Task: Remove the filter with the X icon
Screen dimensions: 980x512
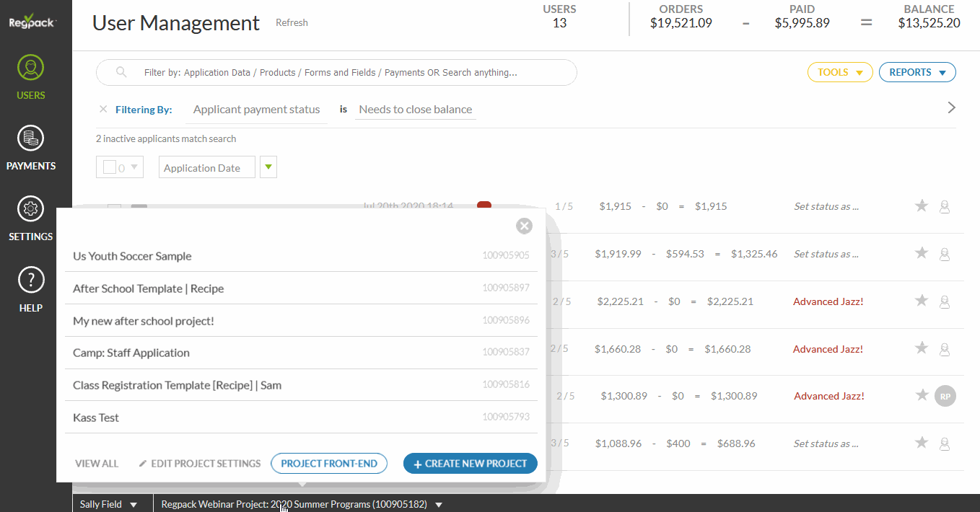Action: (x=103, y=110)
